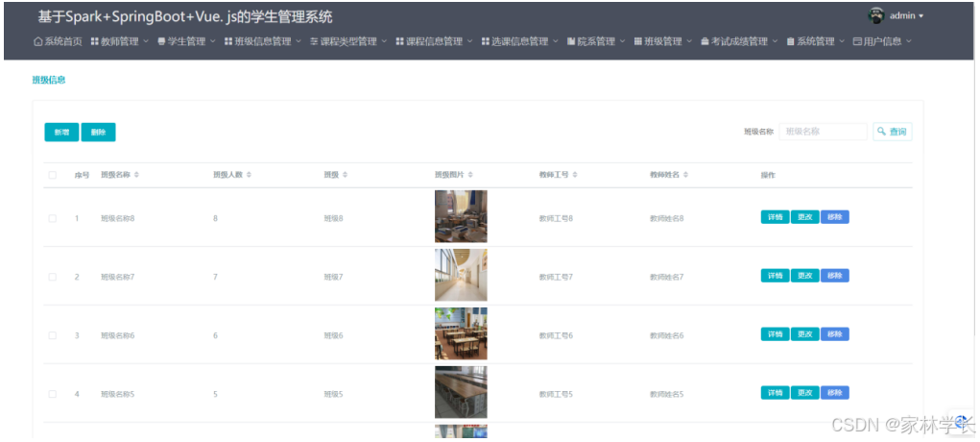Tick the checkbox for row 班级名称5
The width and height of the screenshot is (980, 442).
53,394
